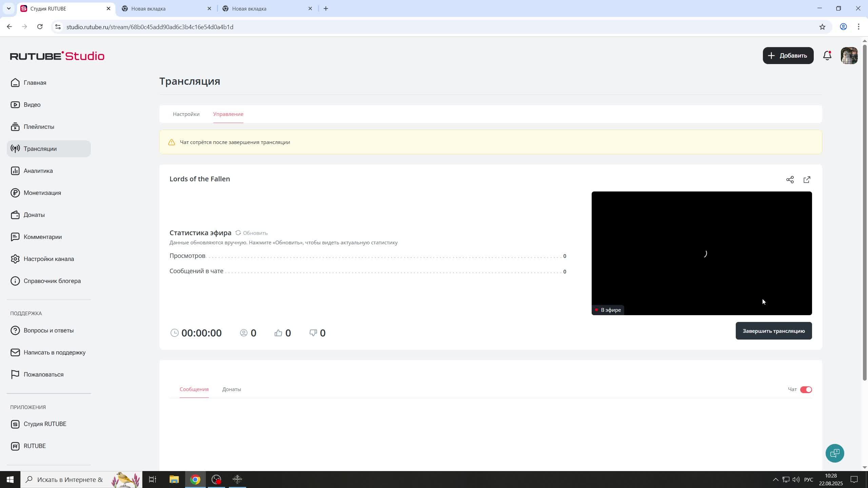The image size is (868, 488).
Task: Switch to the Донаты chat tab
Action: (232, 389)
